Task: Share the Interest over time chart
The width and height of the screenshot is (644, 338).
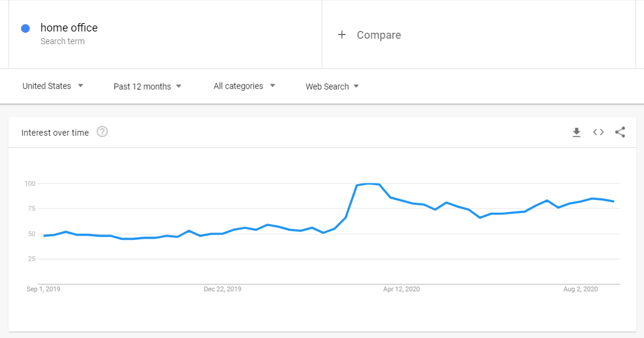Action: 620,132
